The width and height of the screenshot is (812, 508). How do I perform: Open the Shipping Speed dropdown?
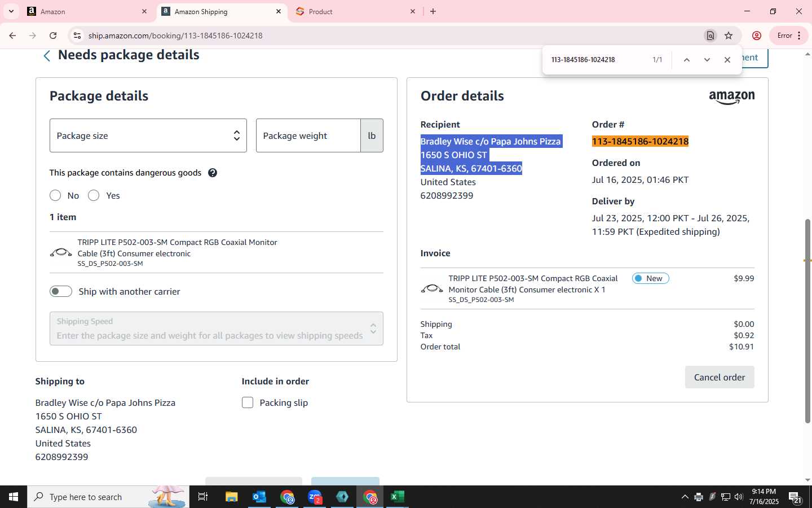pos(217,329)
